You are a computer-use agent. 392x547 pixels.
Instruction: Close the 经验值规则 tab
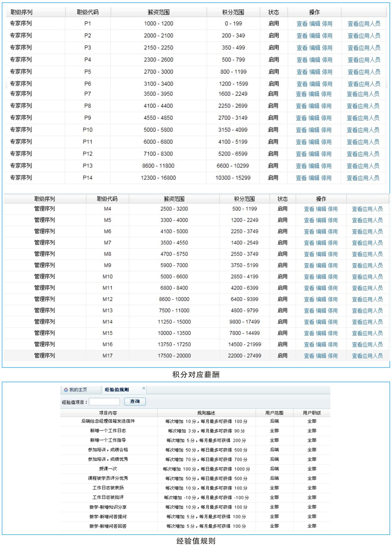pyautogui.click(x=143, y=388)
